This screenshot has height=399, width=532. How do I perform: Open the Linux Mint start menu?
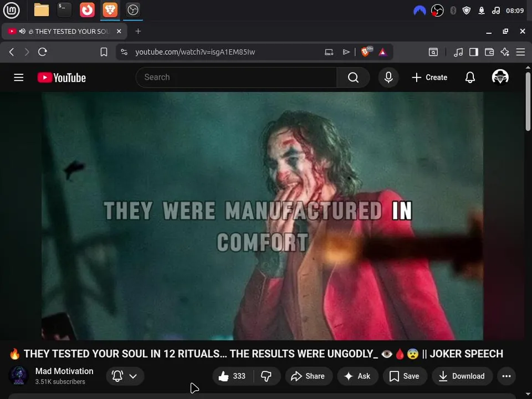click(11, 10)
